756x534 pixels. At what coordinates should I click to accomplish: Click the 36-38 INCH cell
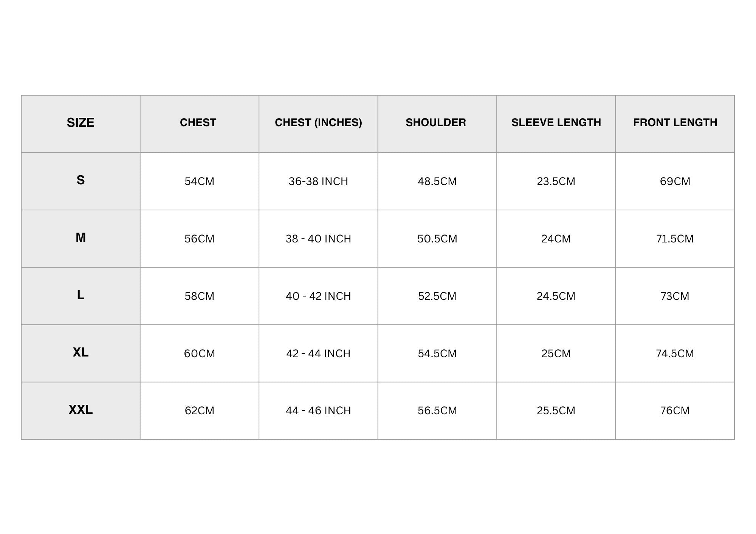[318, 182]
